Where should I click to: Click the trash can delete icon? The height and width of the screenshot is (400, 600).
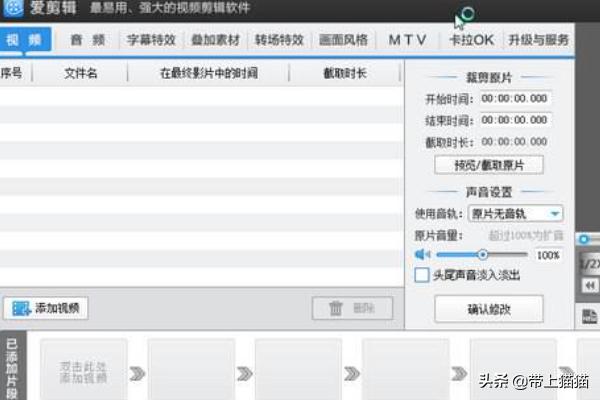(336, 309)
